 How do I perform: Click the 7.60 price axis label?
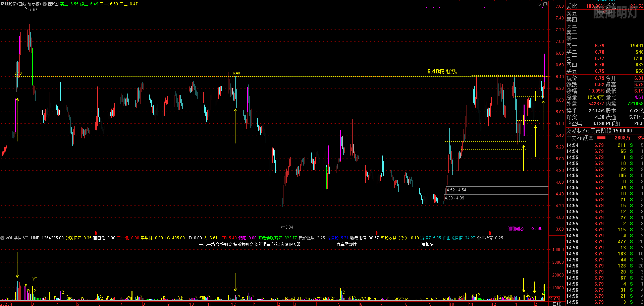click(559, 6)
